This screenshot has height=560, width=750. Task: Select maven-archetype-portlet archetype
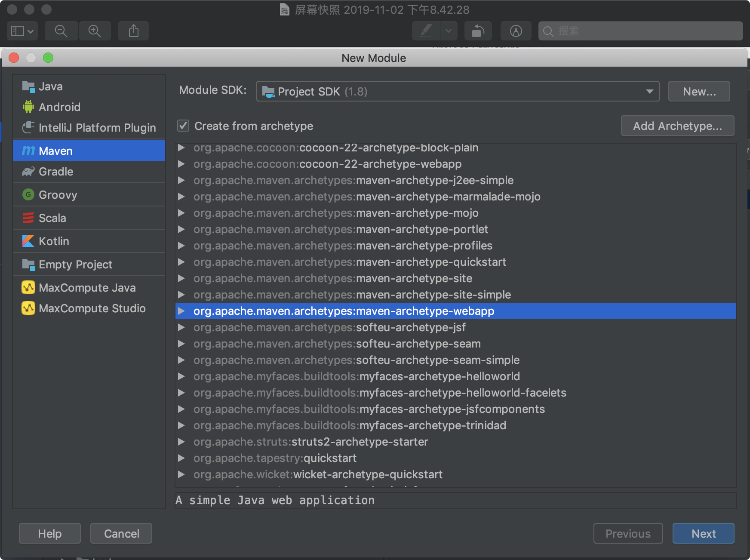click(456, 229)
